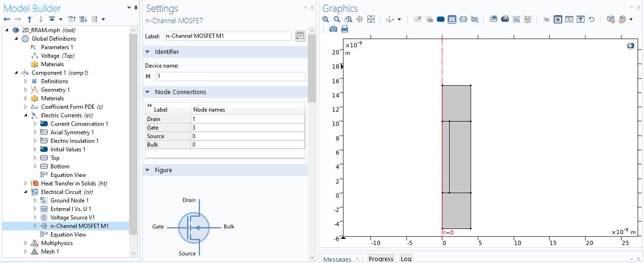
Task: Click the Go to Source icon beside Label
Action: [300, 36]
